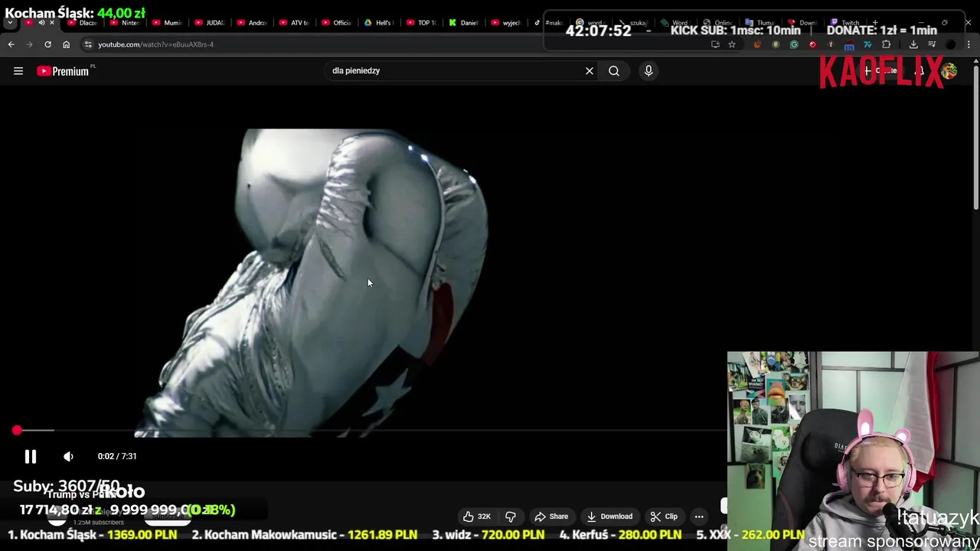Mute the video with speaker icon
Screen dimensions: 980x551
(x=68, y=457)
